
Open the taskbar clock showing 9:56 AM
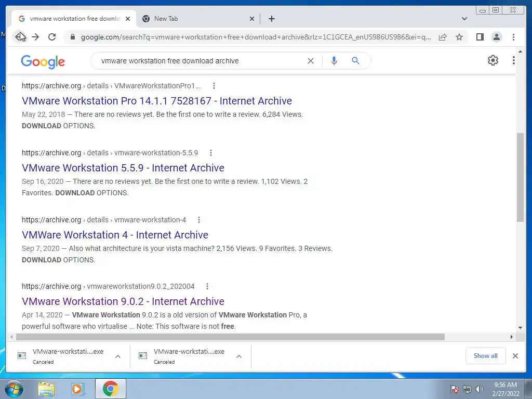[x=506, y=389]
